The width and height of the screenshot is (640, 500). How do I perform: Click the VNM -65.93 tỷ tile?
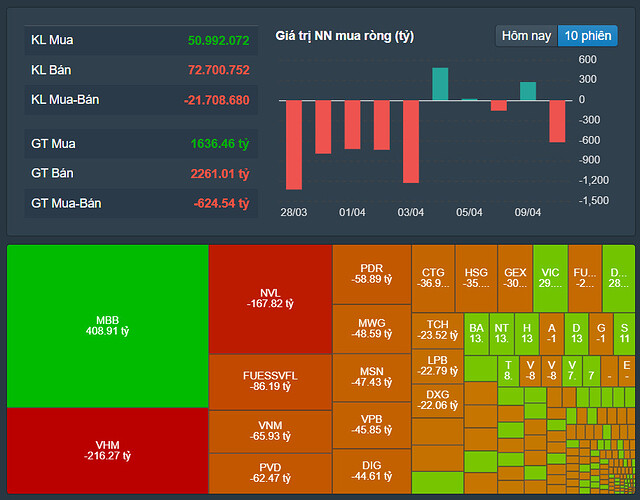pyautogui.click(x=270, y=431)
